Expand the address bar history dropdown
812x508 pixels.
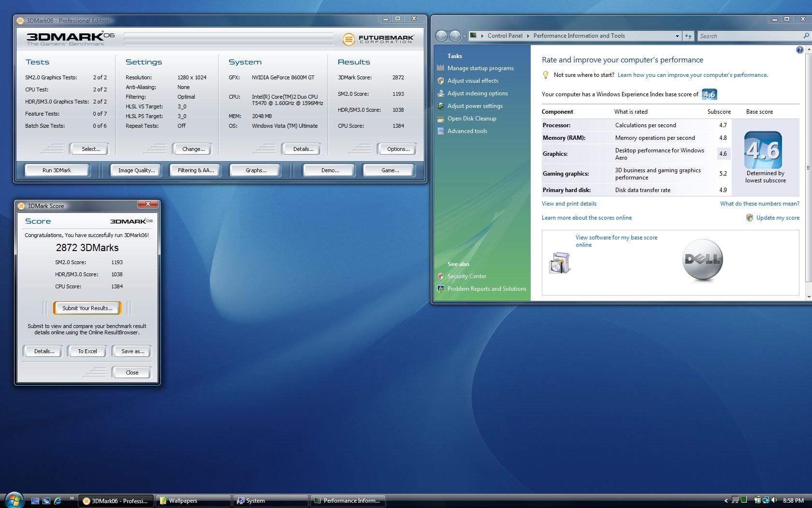677,36
